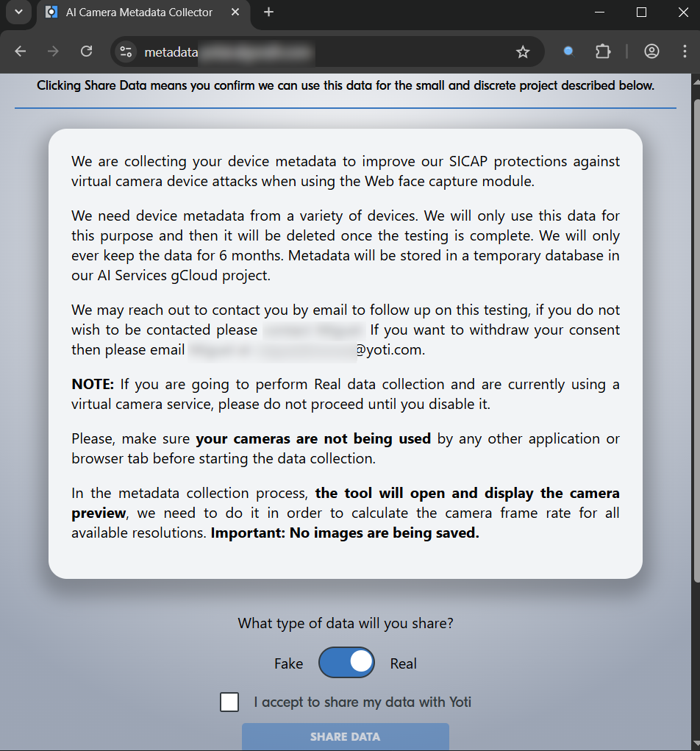Viewport: 700px width, 751px height.
Task: Bookmark this page with the star icon
Action: (523, 51)
